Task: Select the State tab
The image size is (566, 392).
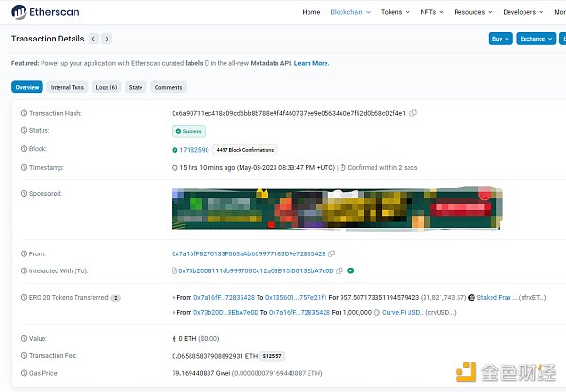Action: 136,87
